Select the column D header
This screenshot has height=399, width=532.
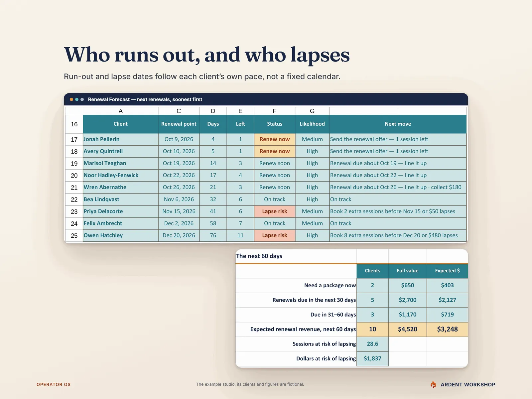pyautogui.click(x=213, y=111)
